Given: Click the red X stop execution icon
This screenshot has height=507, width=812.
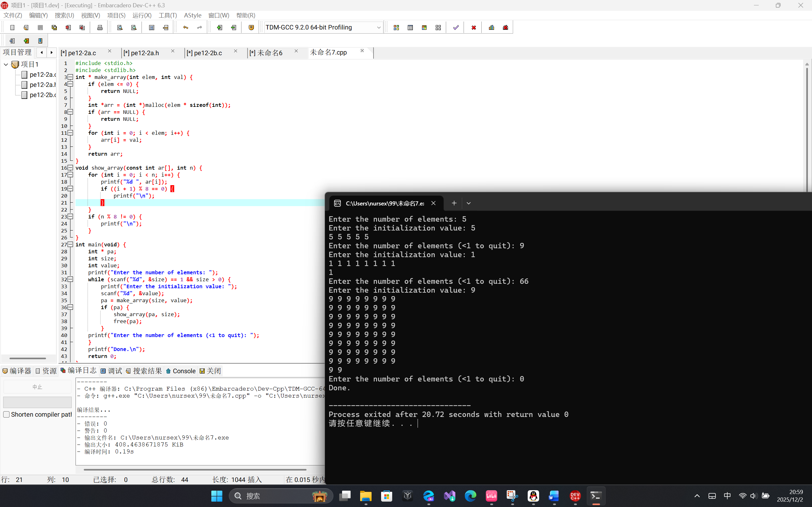Looking at the screenshot, I should (473, 28).
